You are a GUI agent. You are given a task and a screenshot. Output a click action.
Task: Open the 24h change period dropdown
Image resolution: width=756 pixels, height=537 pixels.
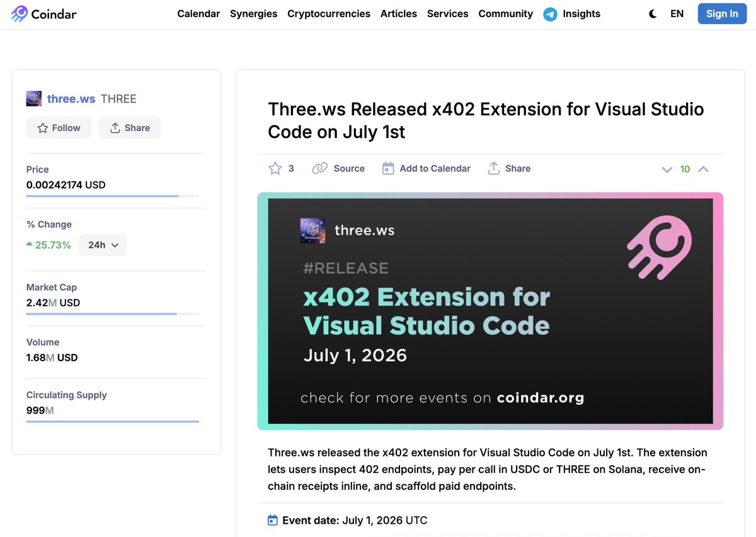click(102, 245)
